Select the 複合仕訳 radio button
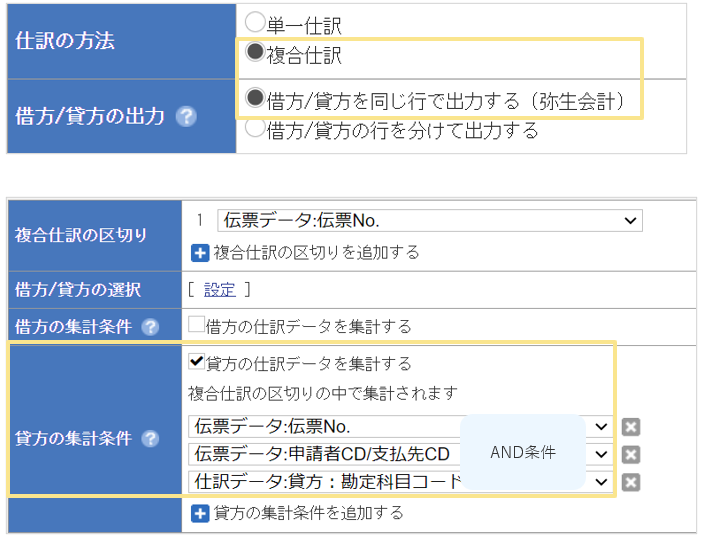The height and width of the screenshot is (537, 702). (x=255, y=50)
